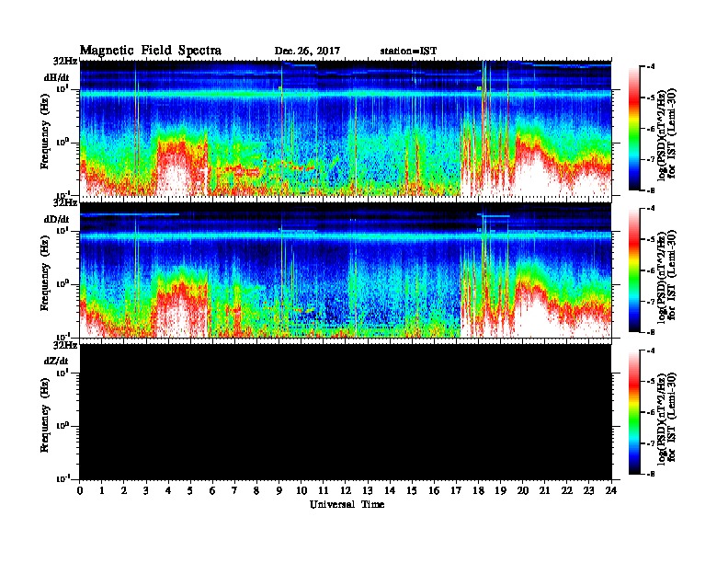
Task: Select the date 'Dec. 26, 2017'
Action: [307, 52]
